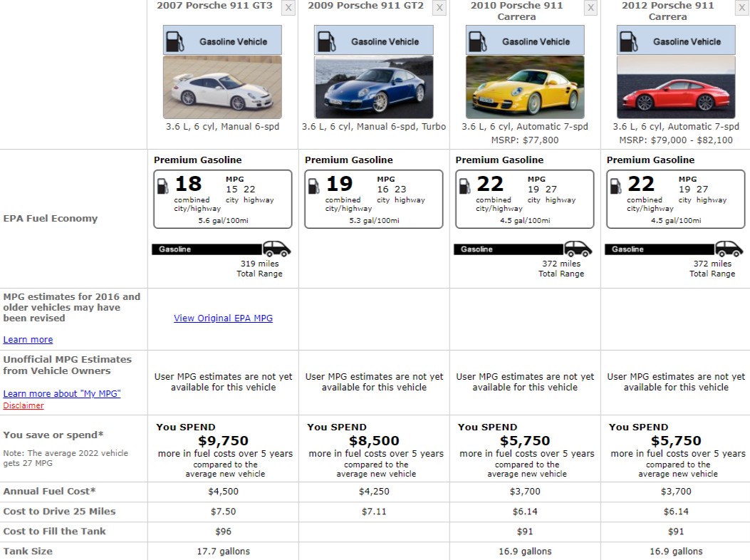Click the $4,500 annual fuel cost
Image resolution: width=750 pixels, height=560 pixels.
[224, 492]
